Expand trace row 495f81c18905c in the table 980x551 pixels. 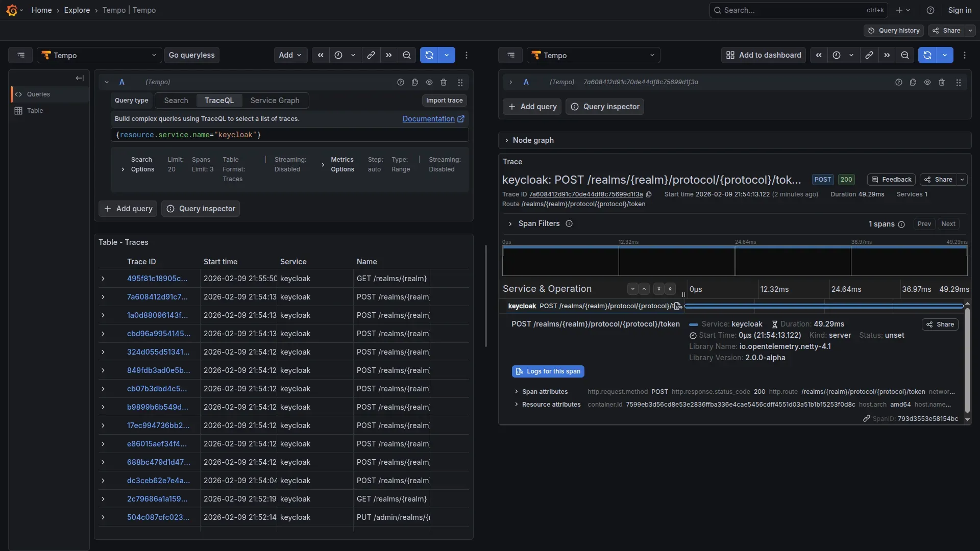point(103,279)
